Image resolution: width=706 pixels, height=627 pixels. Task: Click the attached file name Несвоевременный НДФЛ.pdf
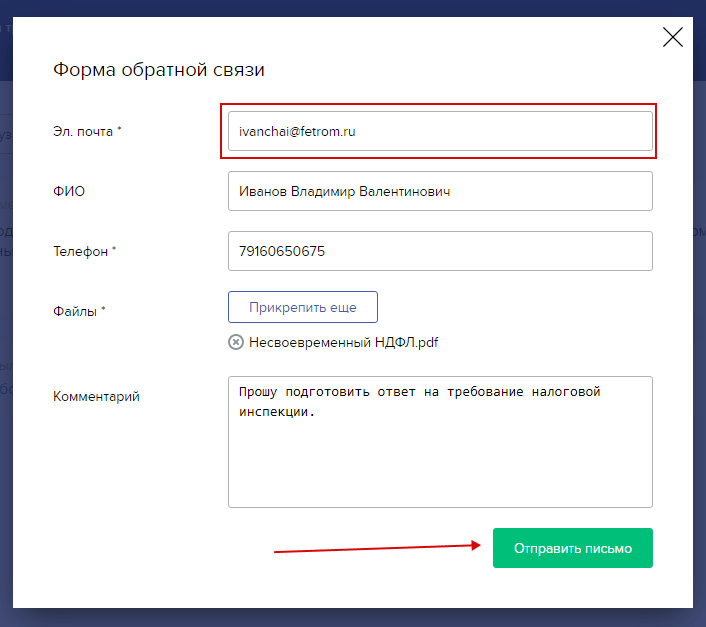point(343,342)
